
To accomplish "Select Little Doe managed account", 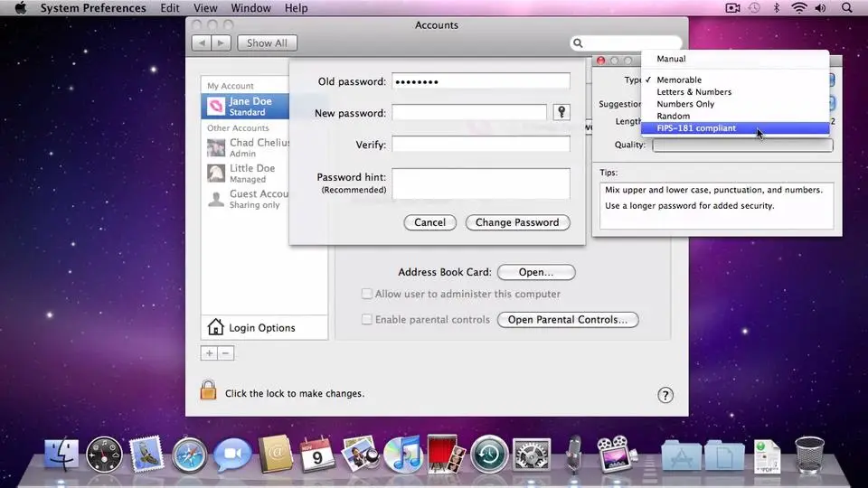I will [245, 174].
